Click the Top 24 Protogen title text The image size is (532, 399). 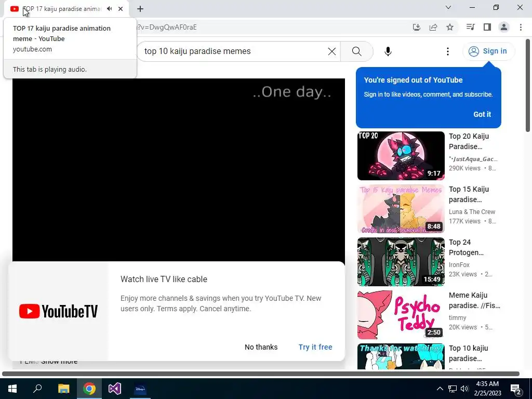tap(466, 247)
